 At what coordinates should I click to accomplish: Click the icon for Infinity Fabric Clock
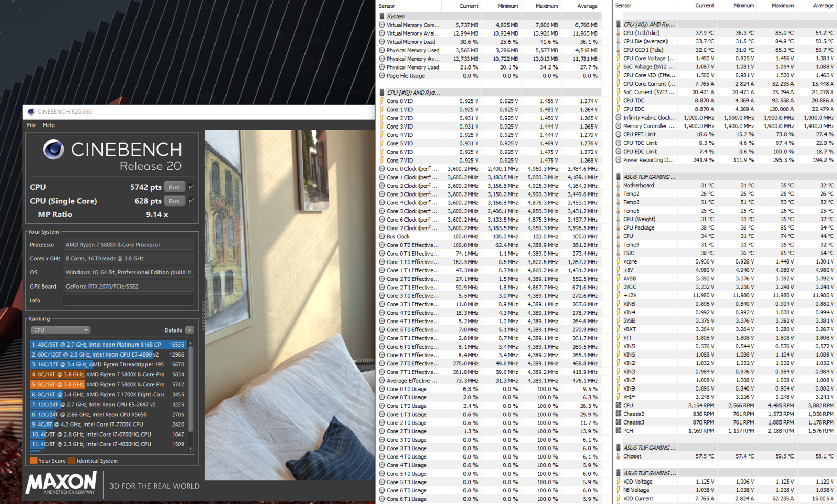point(618,118)
